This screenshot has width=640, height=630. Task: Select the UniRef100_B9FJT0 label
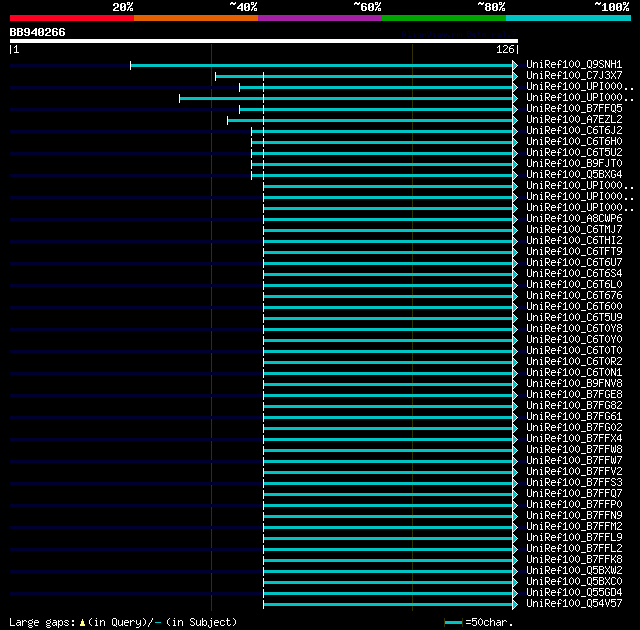click(x=574, y=164)
